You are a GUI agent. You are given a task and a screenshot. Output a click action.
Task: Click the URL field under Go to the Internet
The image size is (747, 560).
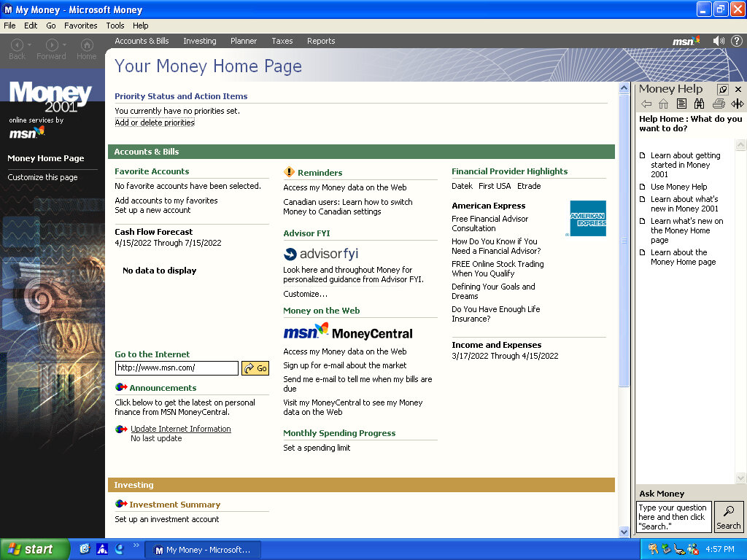tap(177, 368)
